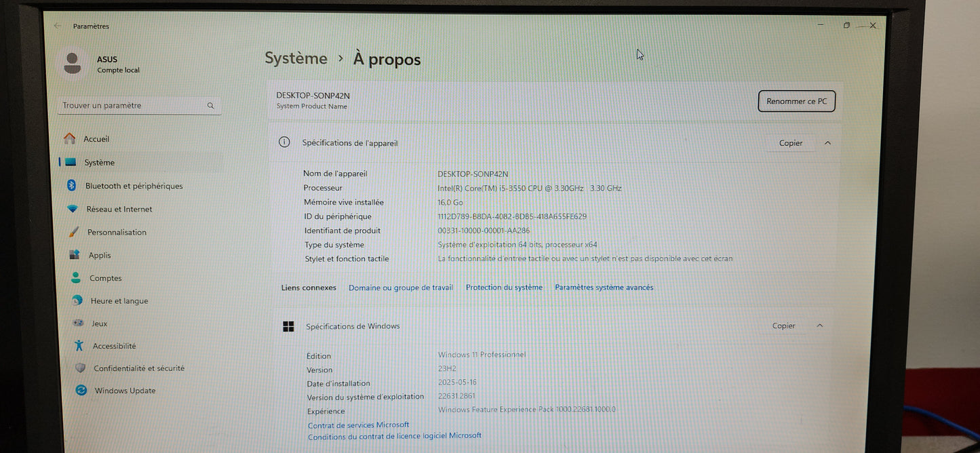Open the Protection du système link
This screenshot has height=453, width=980.
504,288
